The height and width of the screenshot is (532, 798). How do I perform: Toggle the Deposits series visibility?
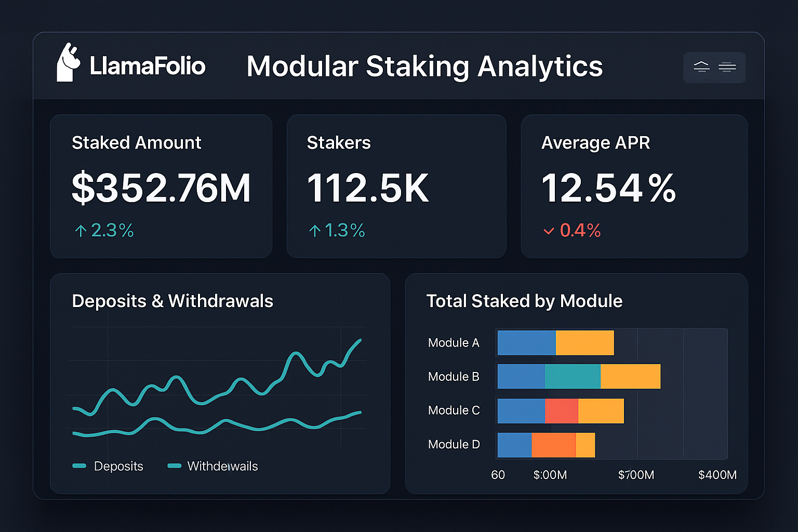coord(118,466)
